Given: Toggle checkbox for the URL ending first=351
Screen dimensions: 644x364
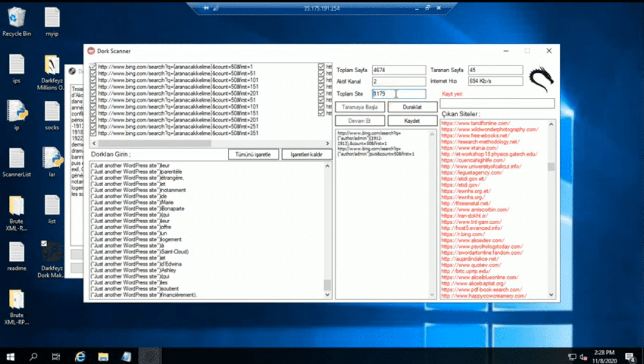Looking at the screenshot, I should pos(92,133).
